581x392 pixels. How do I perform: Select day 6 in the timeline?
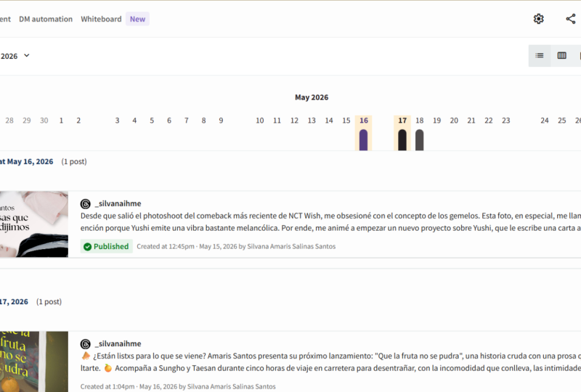click(x=169, y=121)
